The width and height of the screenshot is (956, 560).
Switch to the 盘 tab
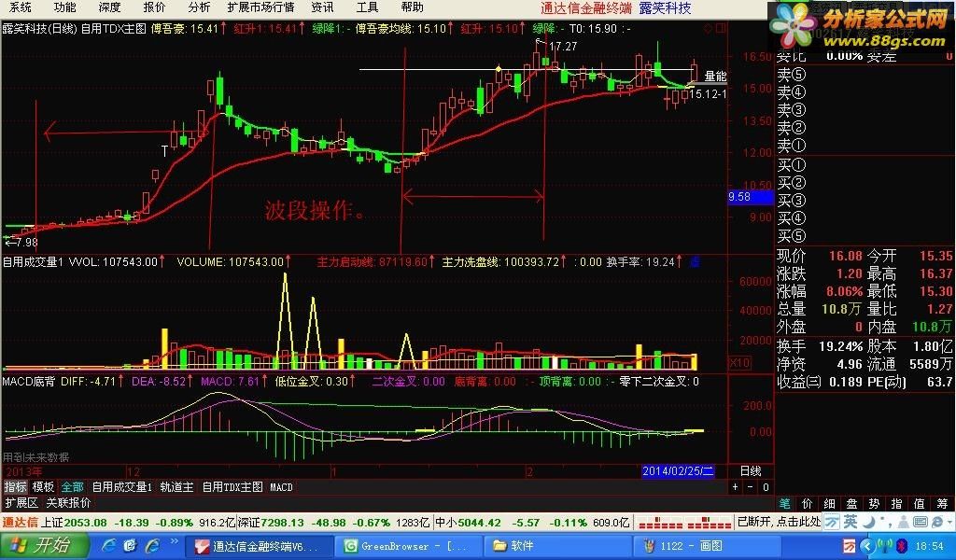coord(851,503)
